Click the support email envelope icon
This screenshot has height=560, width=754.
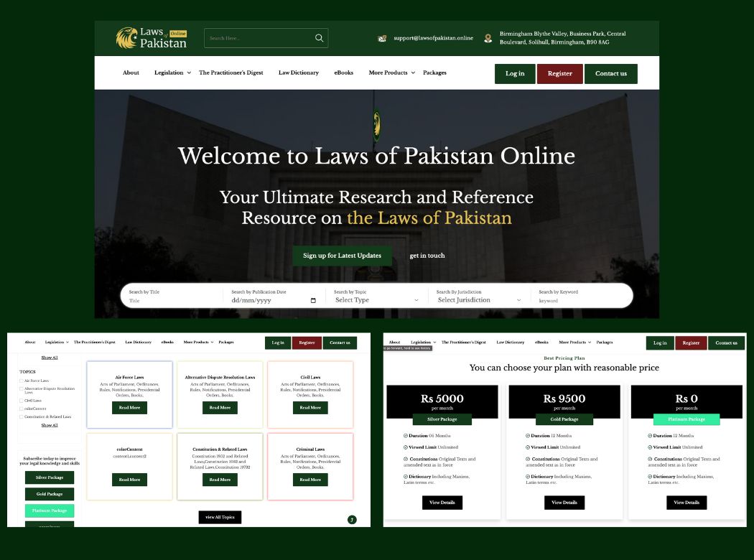pos(382,39)
